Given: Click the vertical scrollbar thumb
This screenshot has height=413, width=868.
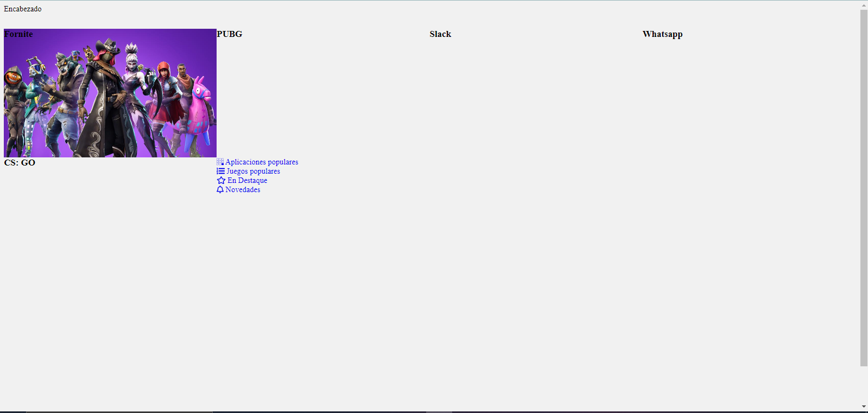Looking at the screenshot, I should (x=864, y=188).
